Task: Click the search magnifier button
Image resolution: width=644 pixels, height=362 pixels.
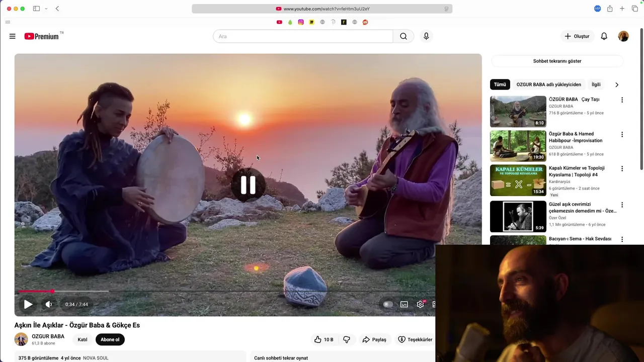Action: pyautogui.click(x=404, y=36)
